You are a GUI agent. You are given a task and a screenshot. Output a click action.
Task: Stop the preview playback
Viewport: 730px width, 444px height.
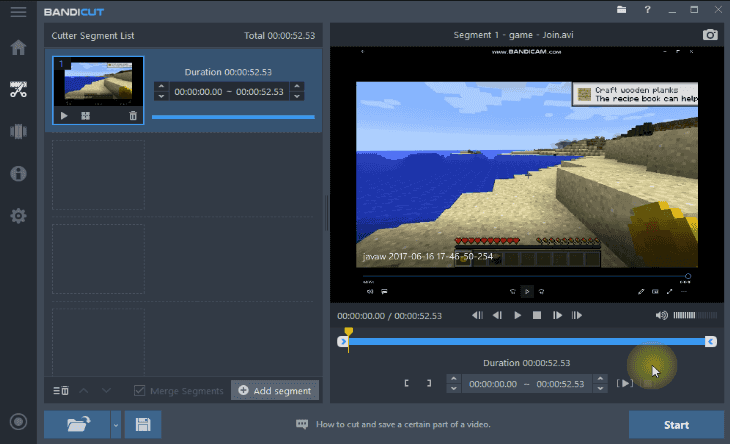point(537,316)
